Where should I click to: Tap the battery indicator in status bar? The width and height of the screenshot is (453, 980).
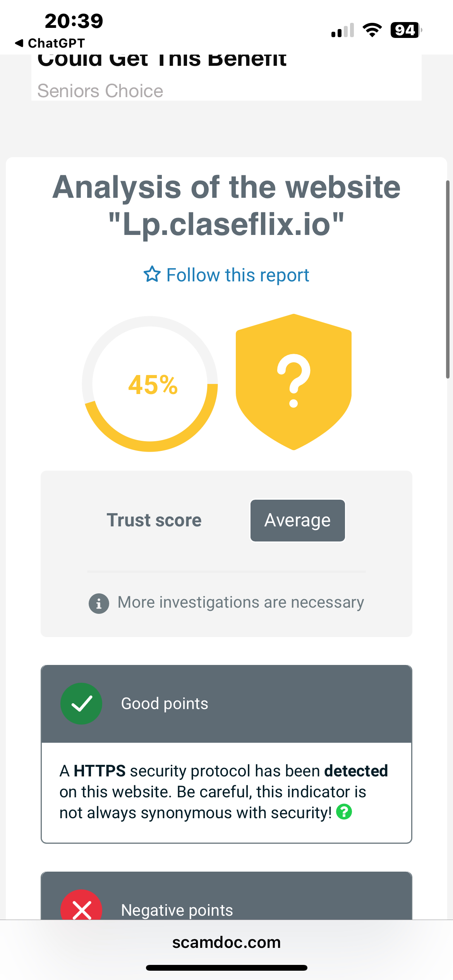click(406, 30)
